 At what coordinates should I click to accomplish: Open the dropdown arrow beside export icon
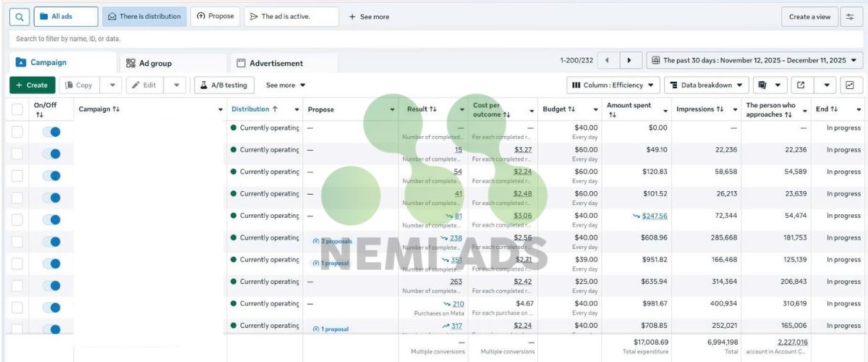[x=827, y=85]
